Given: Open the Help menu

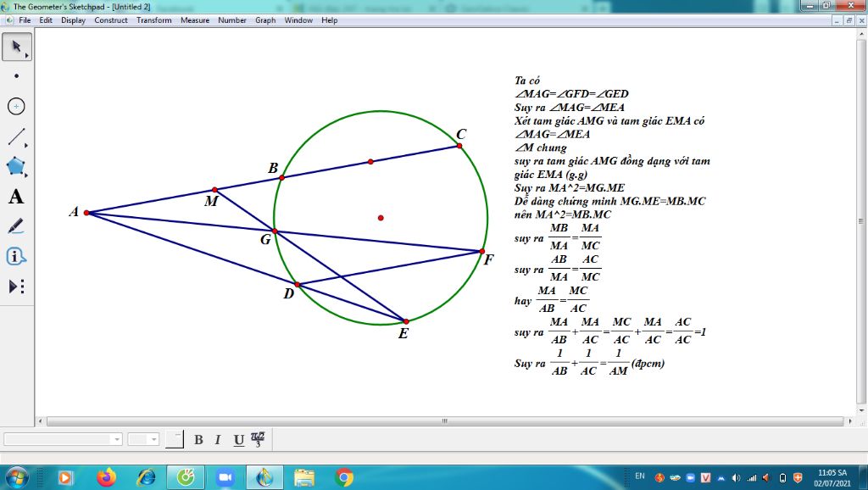Looking at the screenshot, I should pyautogui.click(x=330, y=20).
